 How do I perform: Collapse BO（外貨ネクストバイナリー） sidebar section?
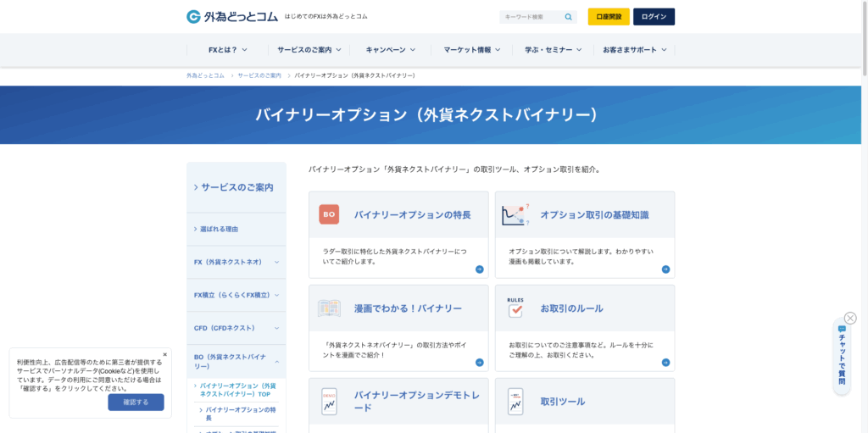(236, 362)
